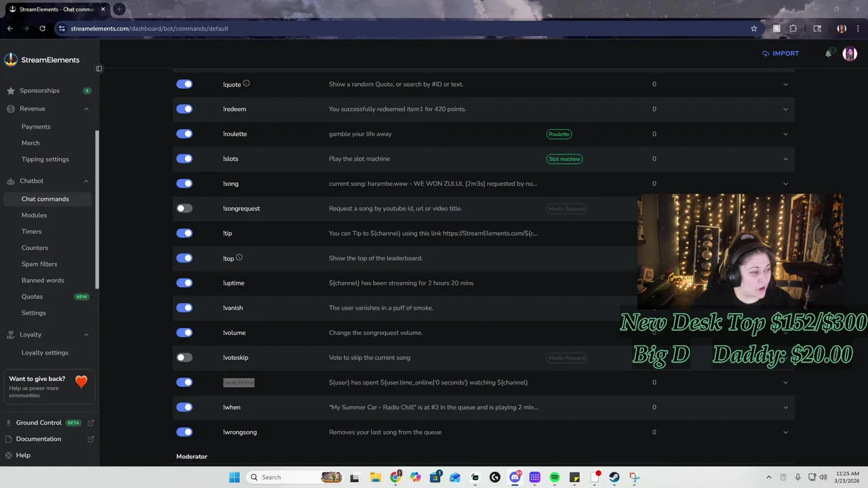
Task: Collapse the Revenue section chevron
Action: point(86,108)
